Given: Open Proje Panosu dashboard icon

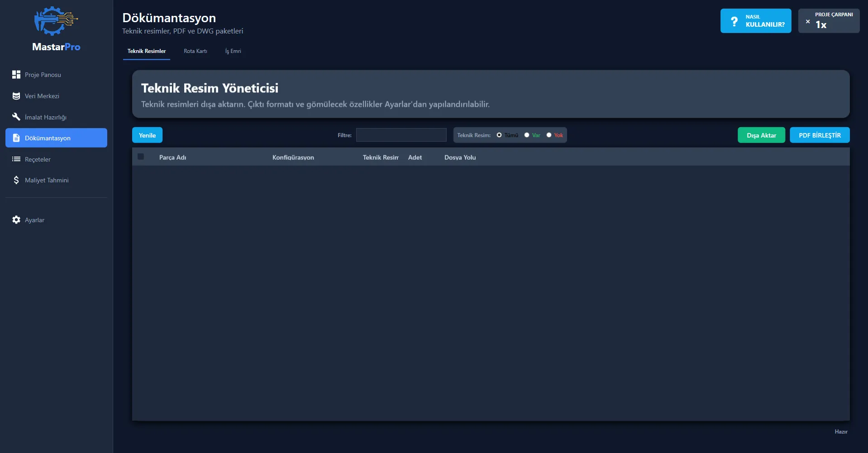Looking at the screenshot, I should tap(16, 75).
